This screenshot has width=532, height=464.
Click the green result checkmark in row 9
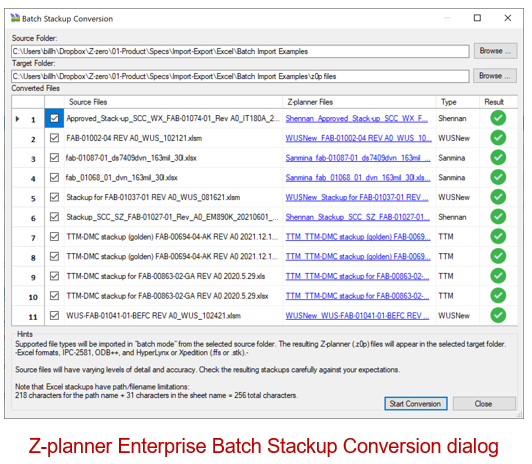pos(498,276)
